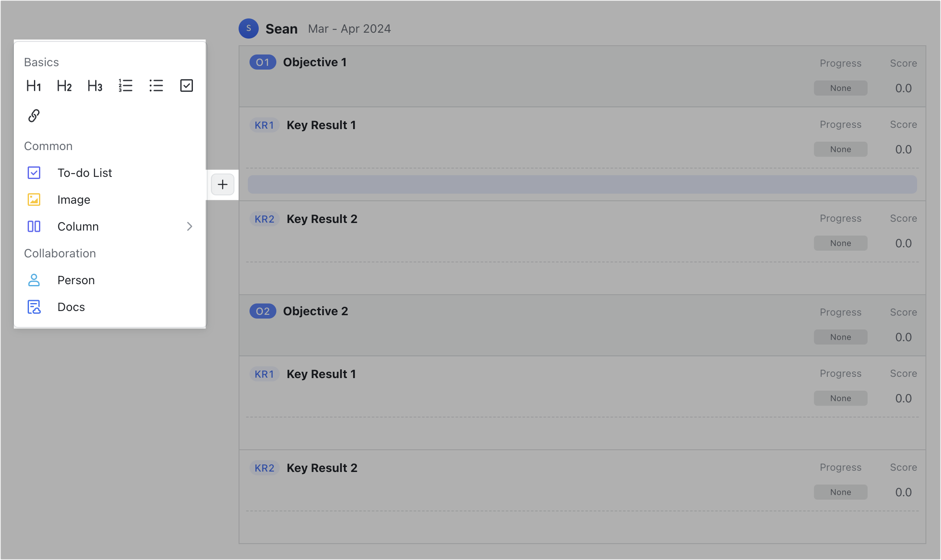The width and height of the screenshot is (941, 560).
Task: Choose the Docs option under Collaboration
Action: 71,307
